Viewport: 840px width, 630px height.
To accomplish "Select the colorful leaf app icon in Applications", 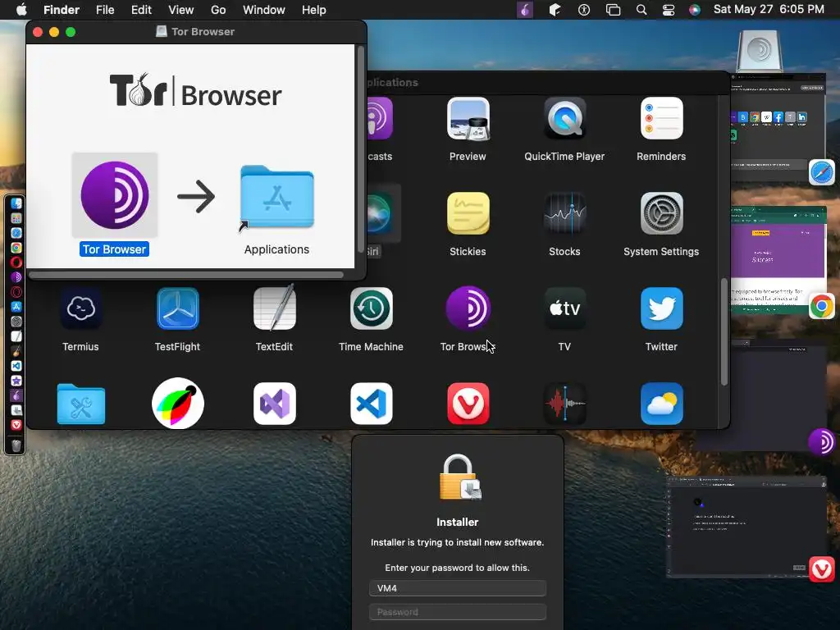I will point(177,404).
